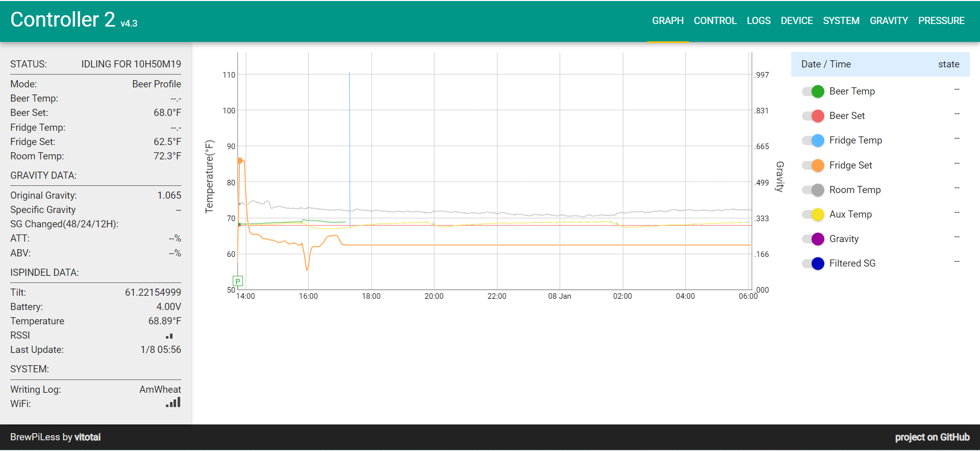The height and width of the screenshot is (451, 980).
Task: Open the CONTROL tab
Action: (715, 21)
